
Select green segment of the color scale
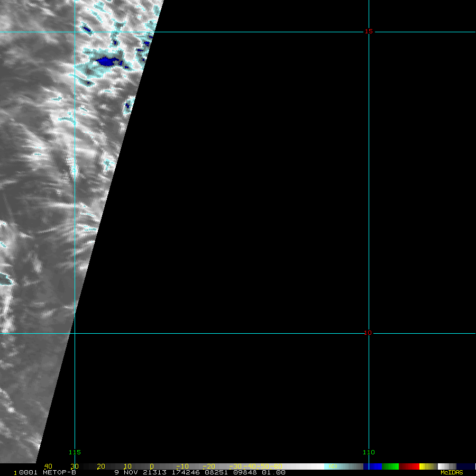coord(390,466)
